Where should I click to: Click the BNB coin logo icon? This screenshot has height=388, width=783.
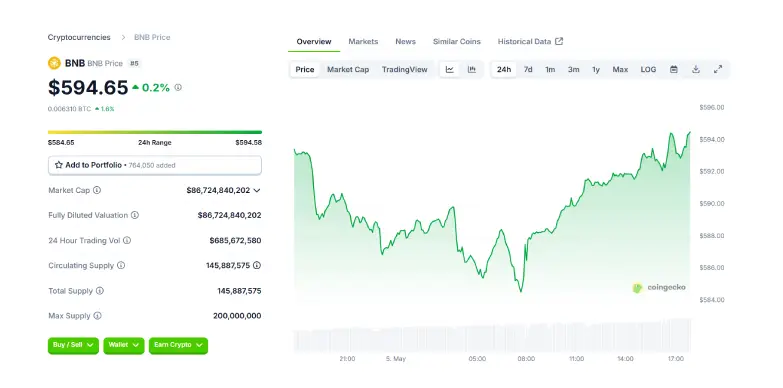[54, 63]
